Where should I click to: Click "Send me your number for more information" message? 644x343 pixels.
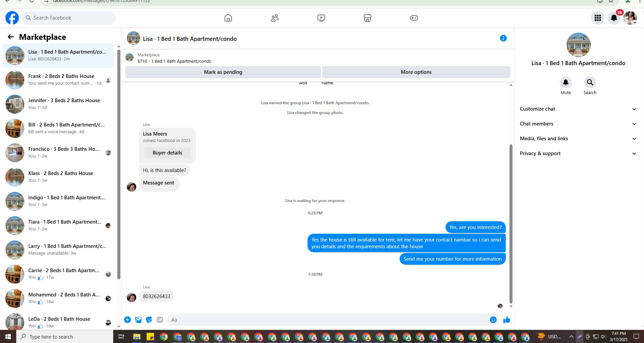tap(452, 259)
